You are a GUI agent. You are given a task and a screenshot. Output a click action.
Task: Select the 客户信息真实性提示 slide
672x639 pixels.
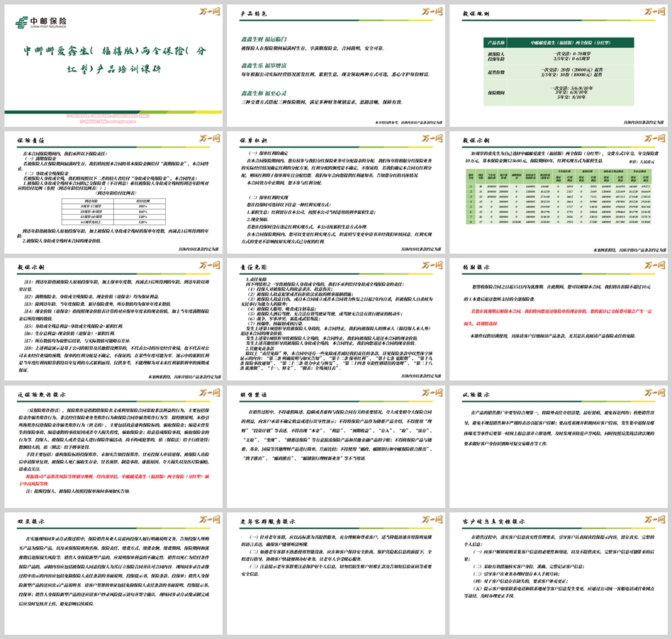click(x=559, y=574)
